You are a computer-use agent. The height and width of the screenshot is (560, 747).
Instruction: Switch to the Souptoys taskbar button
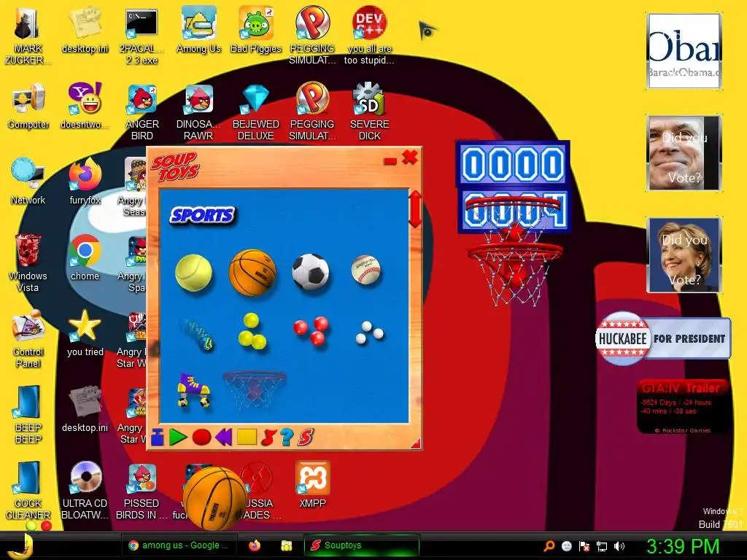(362, 545)
